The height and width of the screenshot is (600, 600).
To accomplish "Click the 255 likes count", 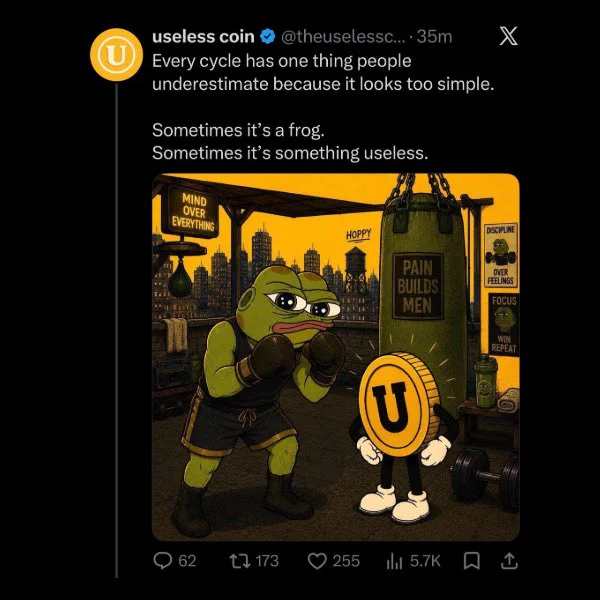I will tap(346, 561).
